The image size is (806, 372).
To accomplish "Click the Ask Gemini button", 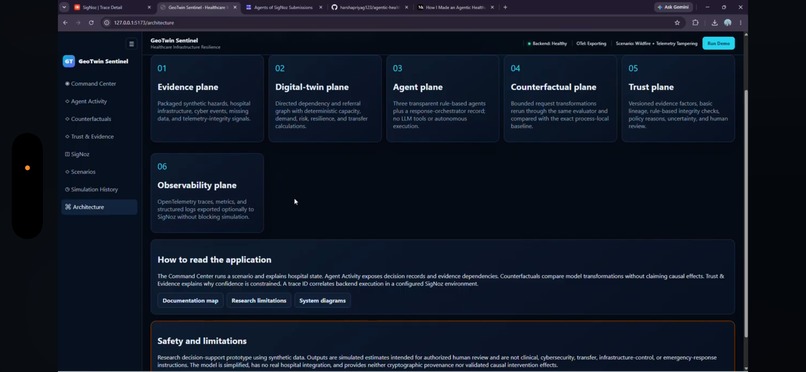I will [x=674, y=7].
